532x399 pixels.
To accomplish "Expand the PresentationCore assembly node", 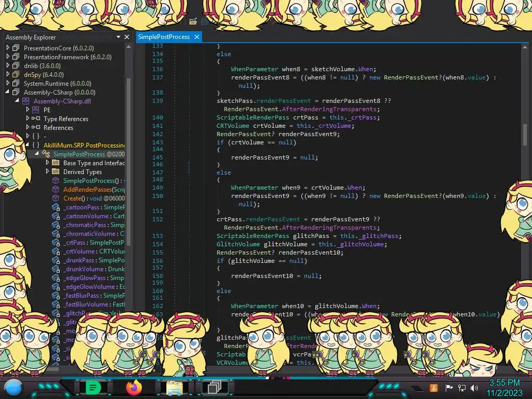I will 8,48.
